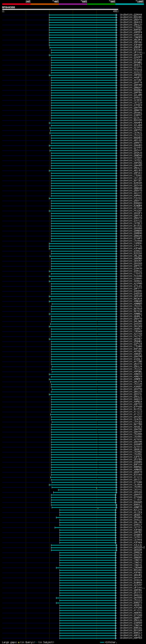The image size is (146, 644).
Task: Select the UniRef100_C7E661 label
Action: pos(131,27)
